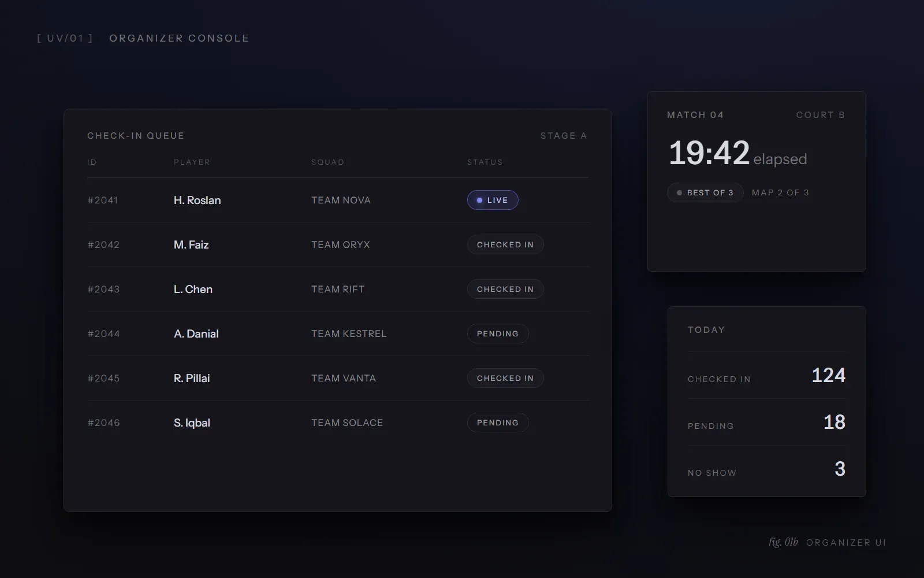Click the PLAYER column header

[x=192, y=162]
